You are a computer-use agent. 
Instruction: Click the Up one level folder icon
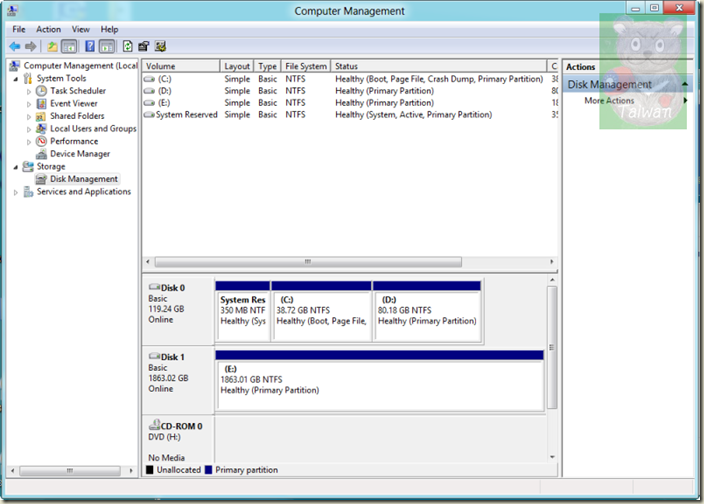pos(52,46)
